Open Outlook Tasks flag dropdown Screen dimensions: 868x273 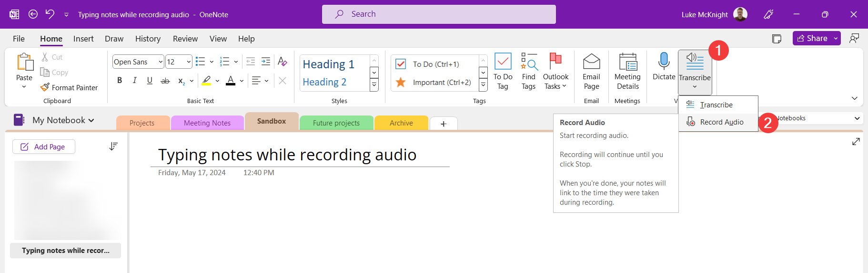[555, 72]
